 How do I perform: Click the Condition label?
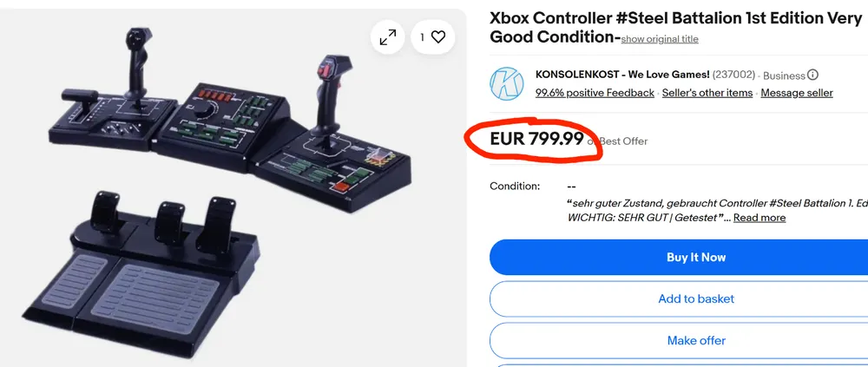[x=514, y=186]
